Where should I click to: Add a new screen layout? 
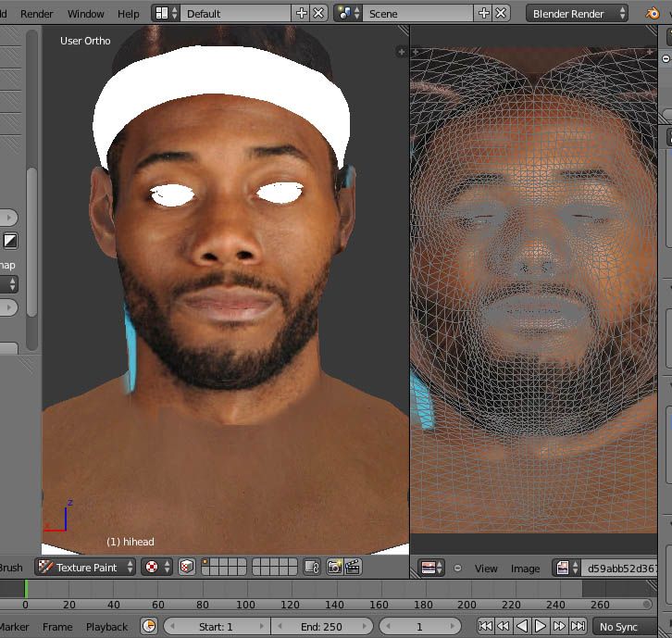pyautogui.click(x=301, y=13)
